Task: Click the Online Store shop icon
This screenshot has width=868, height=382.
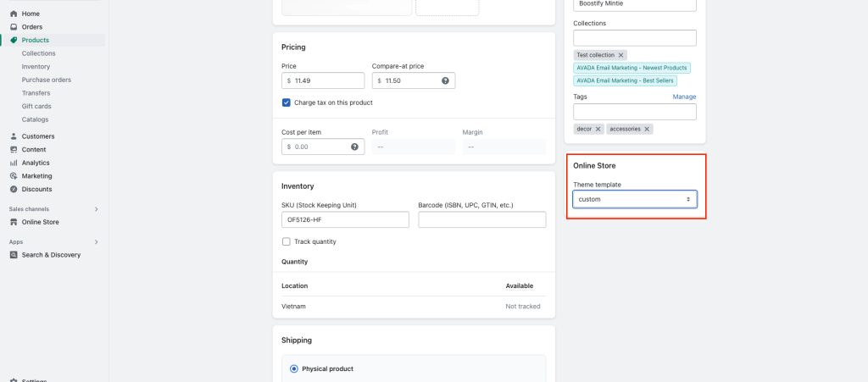Action: [x=14, y=222]
